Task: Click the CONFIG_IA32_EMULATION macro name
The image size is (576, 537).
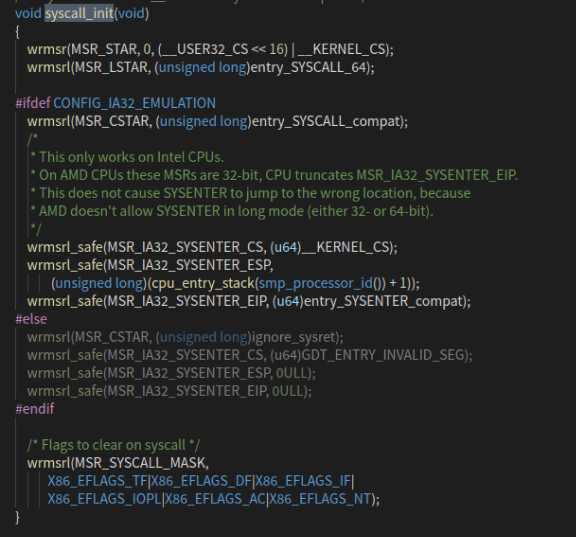Action: (134, 103)
